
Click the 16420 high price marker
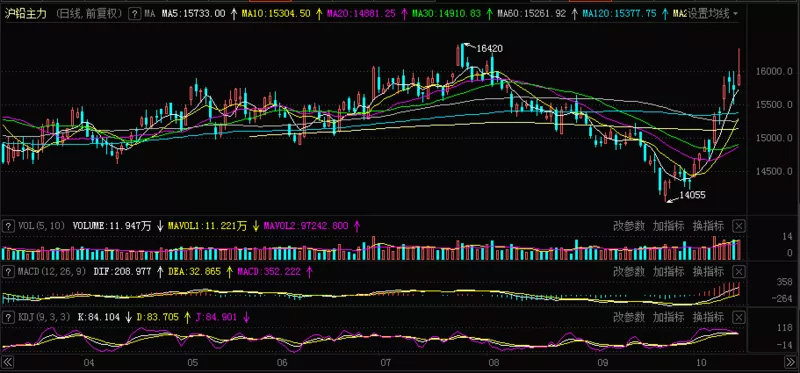(x=490, y=48)
